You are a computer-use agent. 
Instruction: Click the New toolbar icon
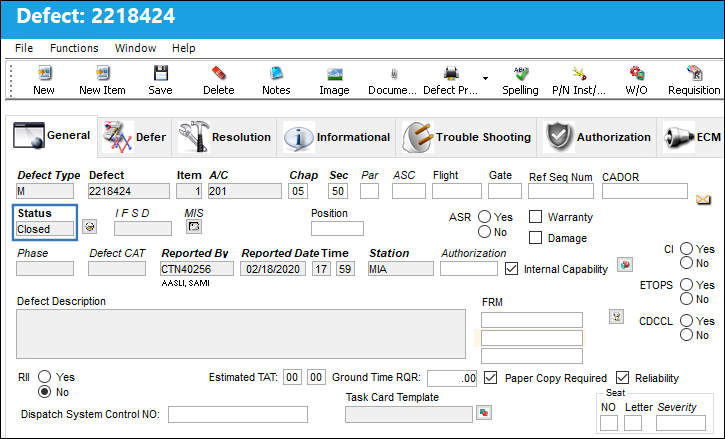(44, 73)
